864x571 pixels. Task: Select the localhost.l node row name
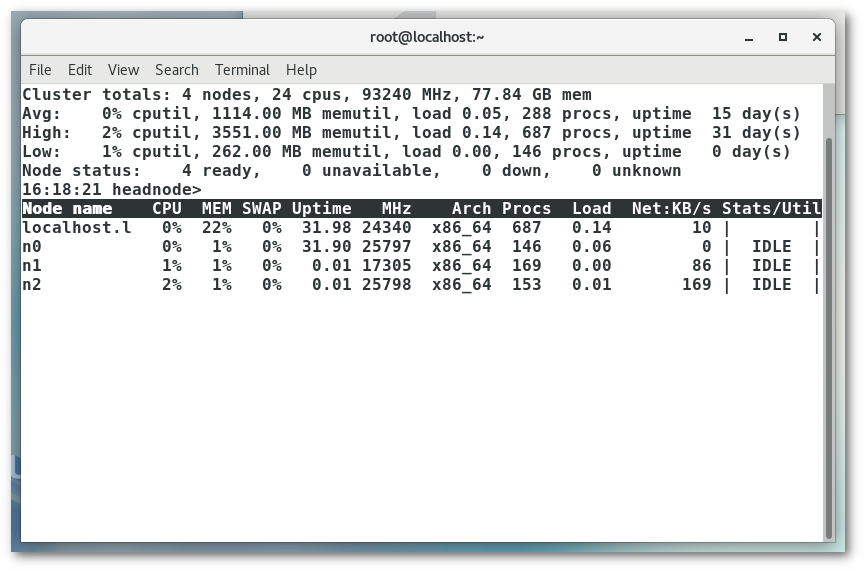[x=77, y=228]
